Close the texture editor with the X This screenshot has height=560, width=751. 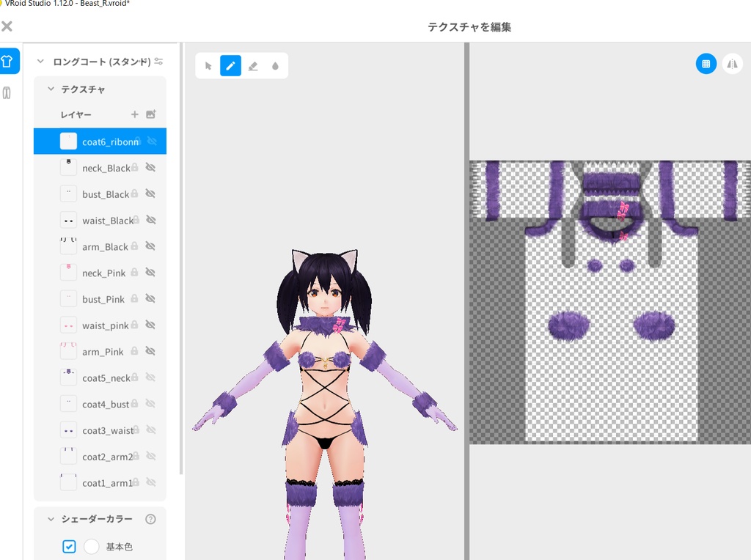click(x=7, y=26)
